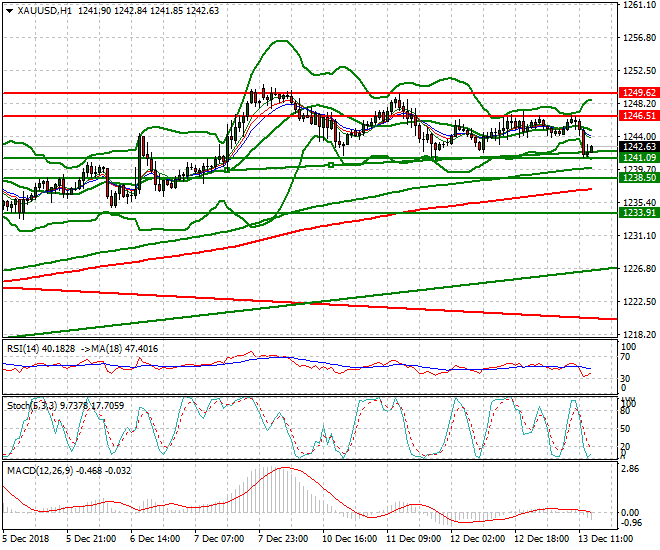Click the 1222.50 price scale value
Image resolution: width=660 pixels, height=550 pixels.
639,302
